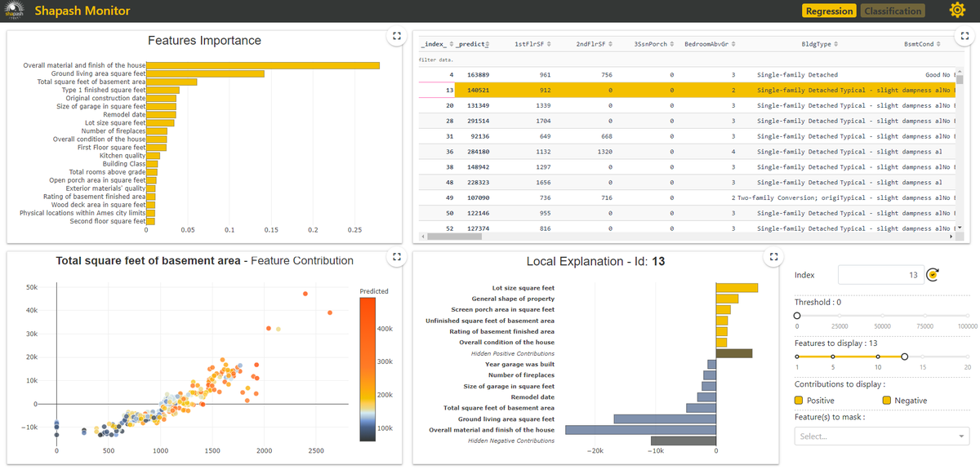Click Ground living area negative contribution bar

pos(665,419)
